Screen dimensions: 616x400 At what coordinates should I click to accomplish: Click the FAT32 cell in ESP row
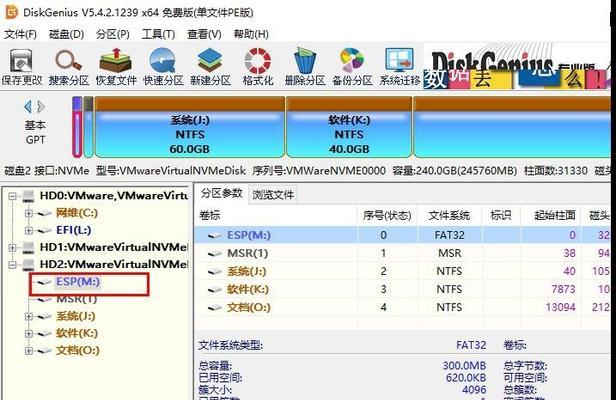pos(449,235)
